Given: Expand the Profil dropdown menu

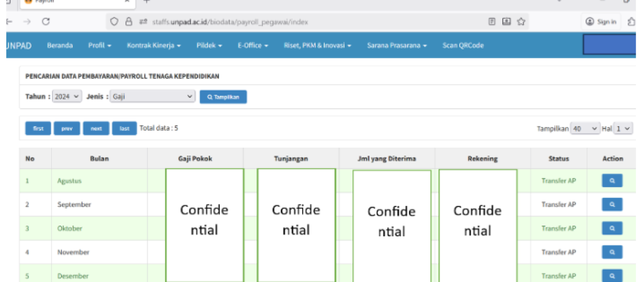Looking at the screenshot, I should point(100,46).
